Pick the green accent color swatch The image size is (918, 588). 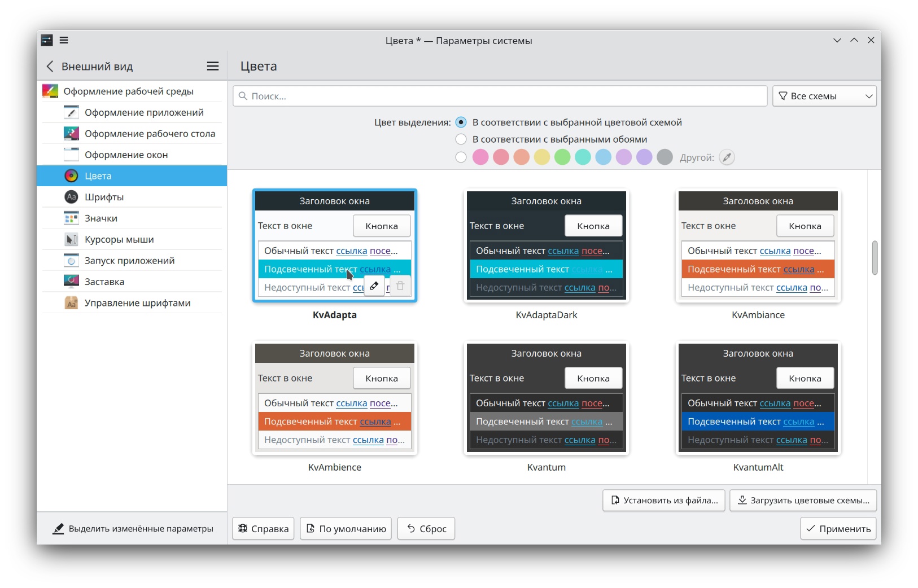click(562, 157)
